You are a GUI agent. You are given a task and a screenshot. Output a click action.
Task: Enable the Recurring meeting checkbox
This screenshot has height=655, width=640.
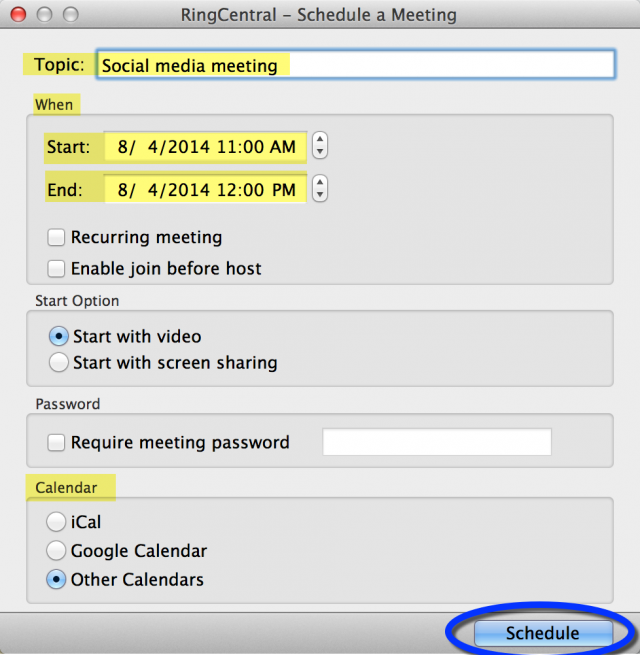[x=57, y=238]
